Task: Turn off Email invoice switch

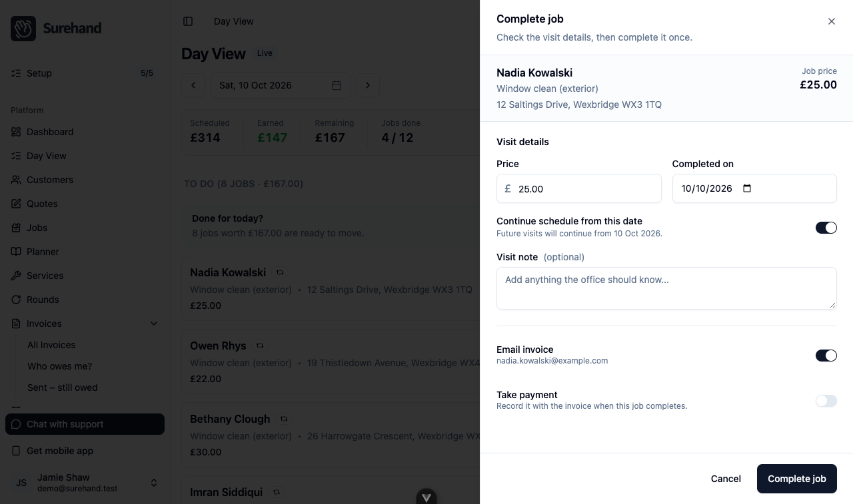Action: [826, 356]
